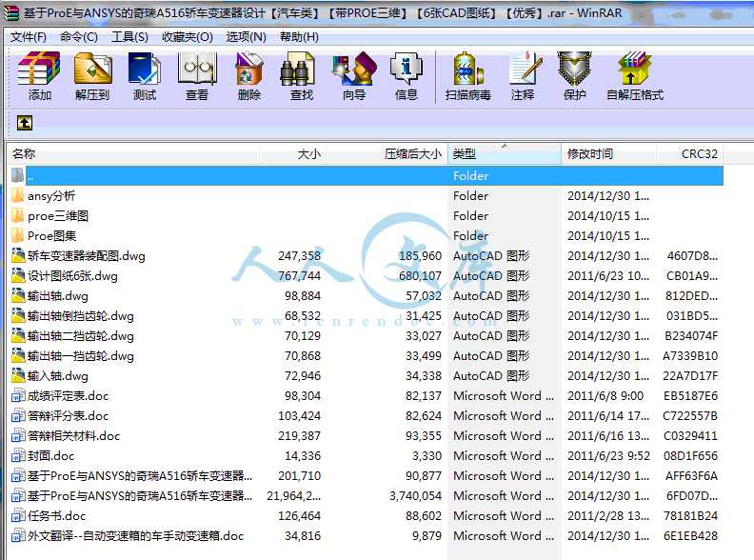Viewport: 754px width, 560px height.
Task: Sort by the 名称 column header
Action: tap(133, 154)
